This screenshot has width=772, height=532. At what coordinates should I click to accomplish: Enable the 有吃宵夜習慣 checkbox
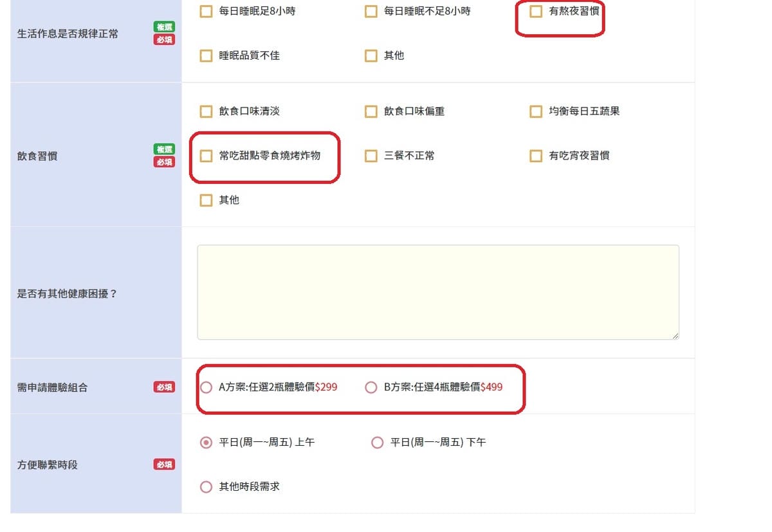coord(536,156)
